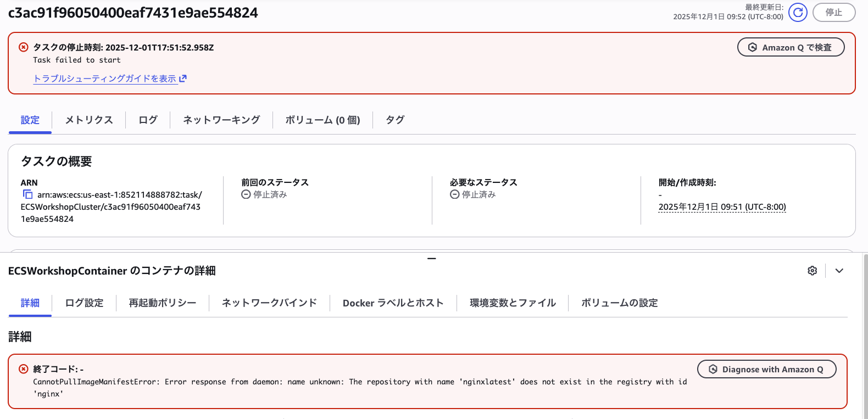Click the refresh icon near the timestamp
This screenshot has width=868, height=419.
798,12
